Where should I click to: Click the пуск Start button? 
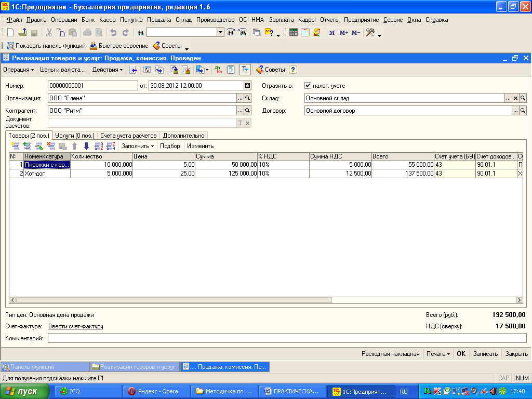(x=24, y=392)
